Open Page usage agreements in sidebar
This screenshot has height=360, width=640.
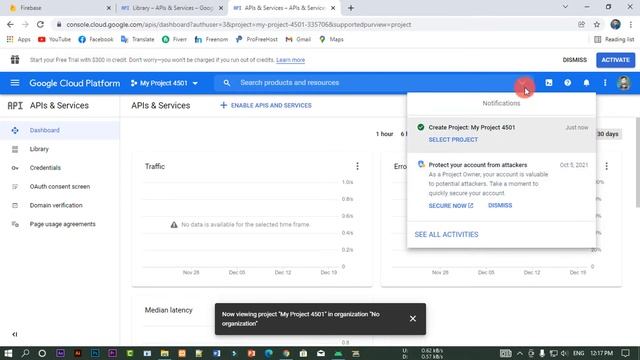(x=60, y=224)
